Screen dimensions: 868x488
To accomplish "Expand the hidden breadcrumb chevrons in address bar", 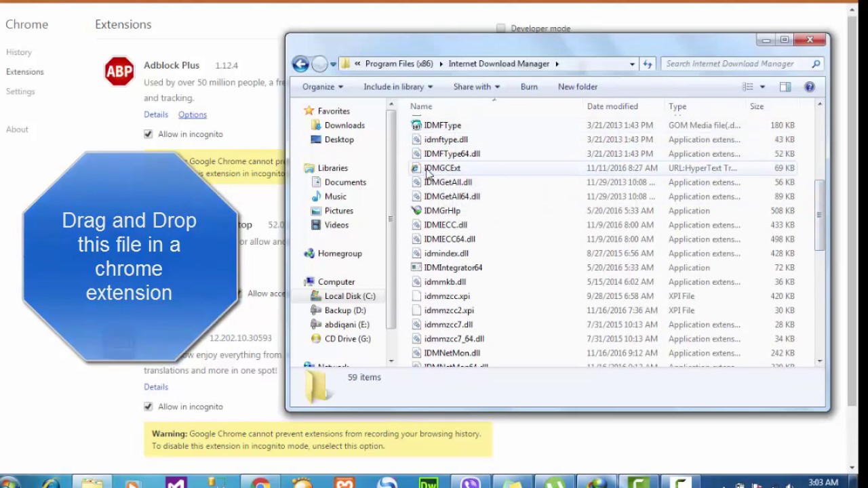I will [x=357, y=64].
